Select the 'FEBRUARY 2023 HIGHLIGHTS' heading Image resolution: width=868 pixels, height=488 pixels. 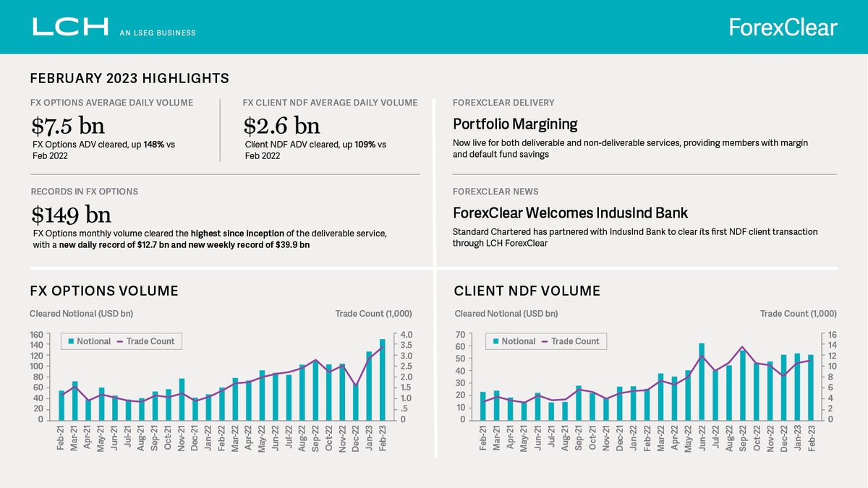[129, 78]
